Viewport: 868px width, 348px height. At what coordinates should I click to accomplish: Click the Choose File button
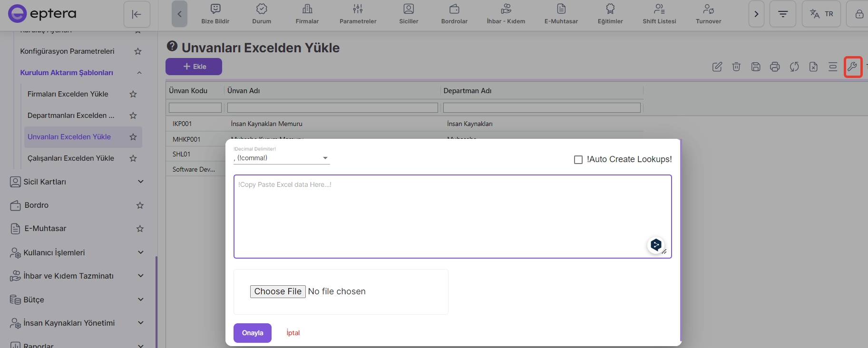pos(278,291)
